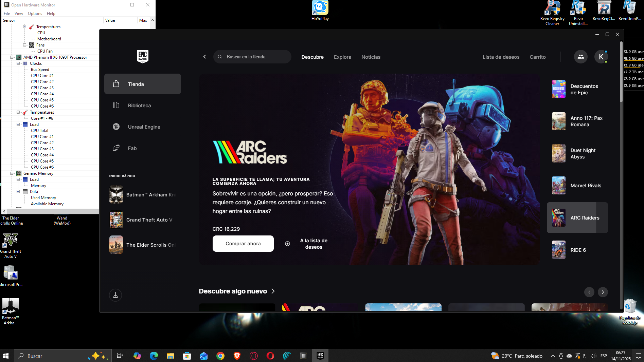
Task: Open the K profile avatar menu
Action: (601, 57)
